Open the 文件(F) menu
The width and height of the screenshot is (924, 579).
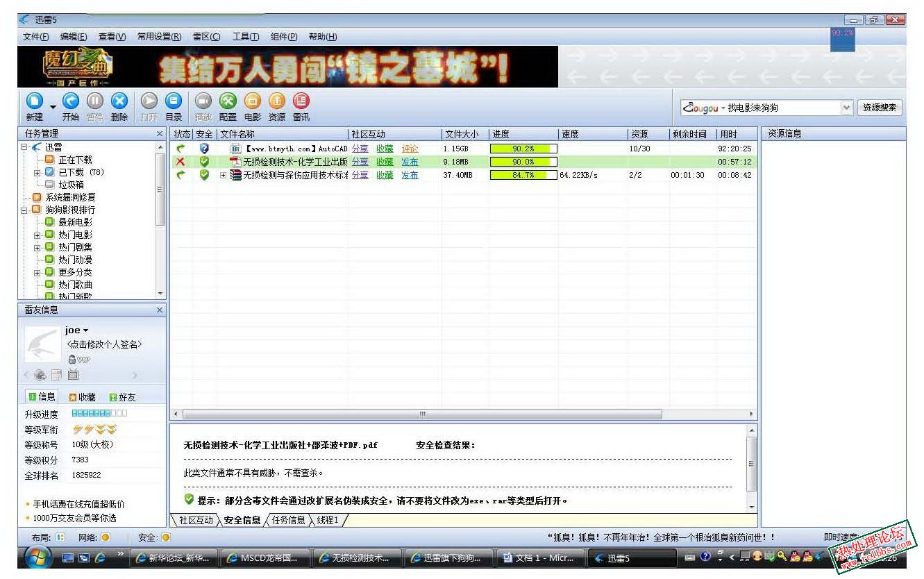pos(36,37)
